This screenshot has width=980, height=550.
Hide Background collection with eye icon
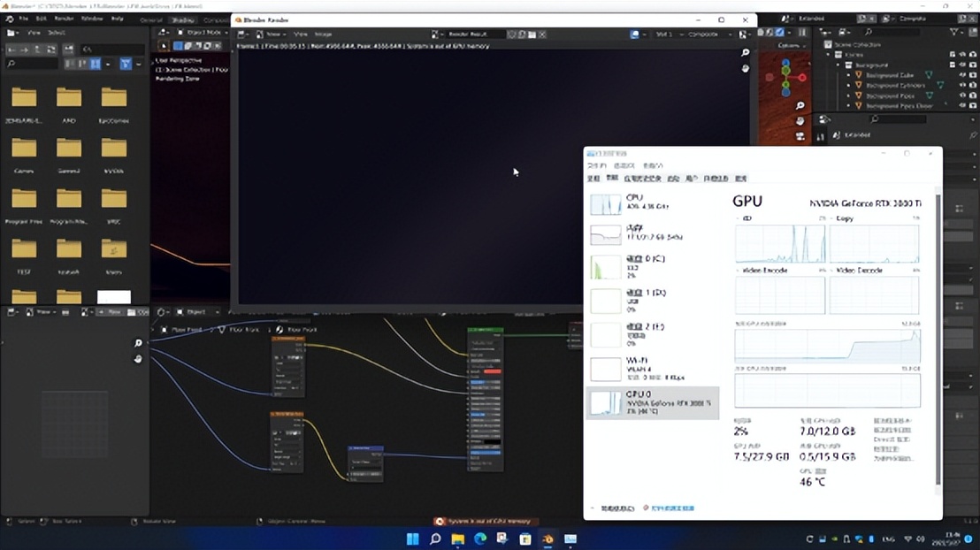[x=962, y=65]
